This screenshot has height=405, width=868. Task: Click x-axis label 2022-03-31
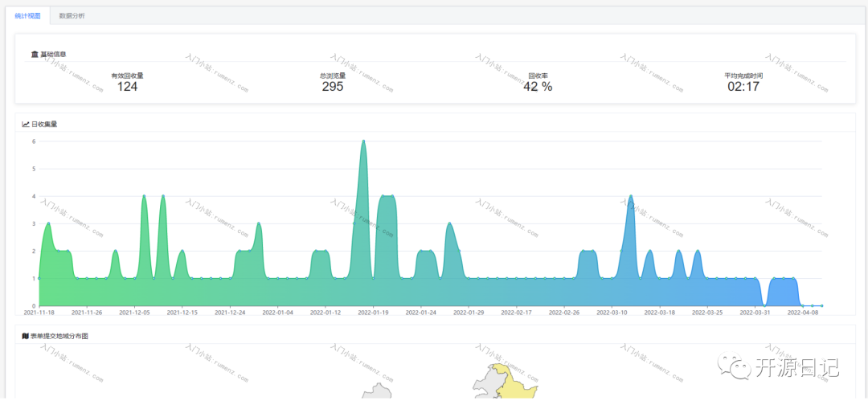point(755,313)
